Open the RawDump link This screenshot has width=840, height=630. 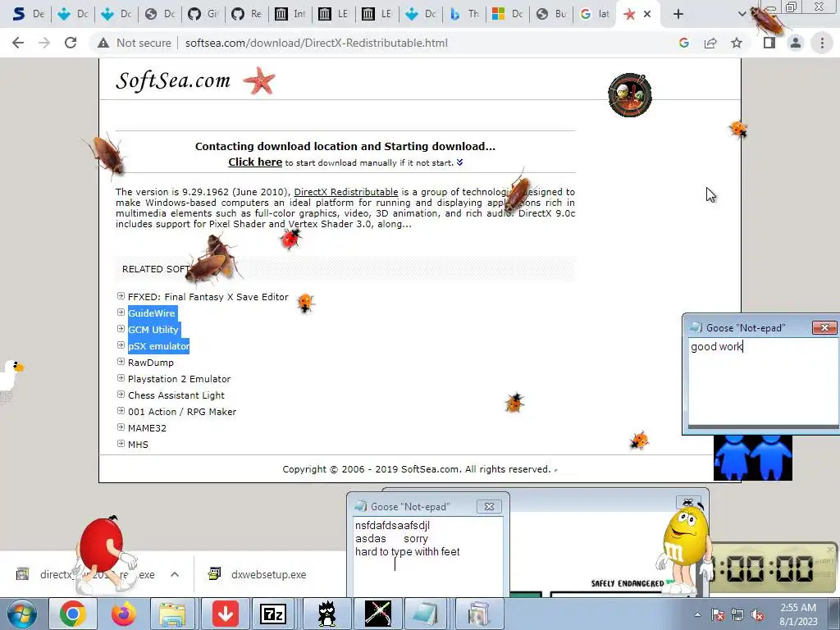click(x=151, y=363)
